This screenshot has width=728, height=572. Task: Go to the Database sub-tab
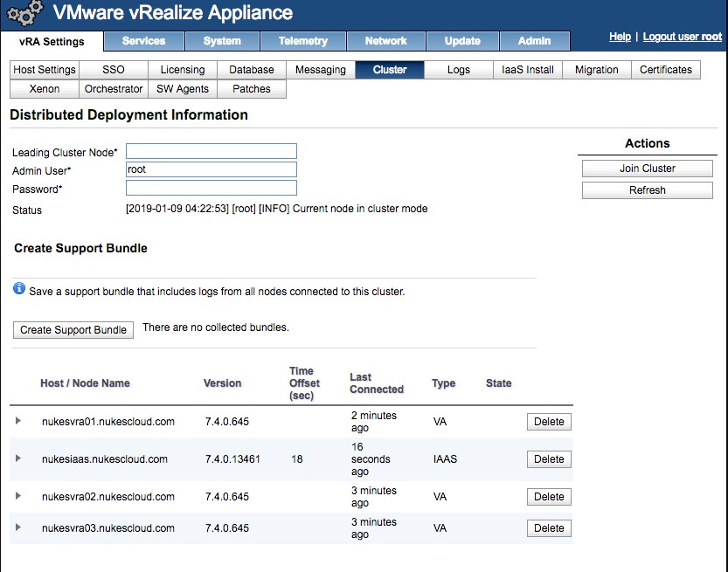tap(252, 70)
